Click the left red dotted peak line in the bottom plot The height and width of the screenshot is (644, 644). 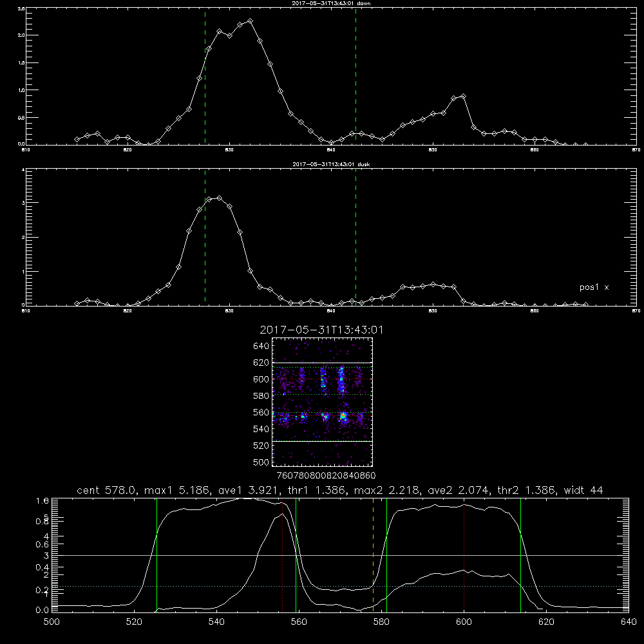[x=282, y=556]
